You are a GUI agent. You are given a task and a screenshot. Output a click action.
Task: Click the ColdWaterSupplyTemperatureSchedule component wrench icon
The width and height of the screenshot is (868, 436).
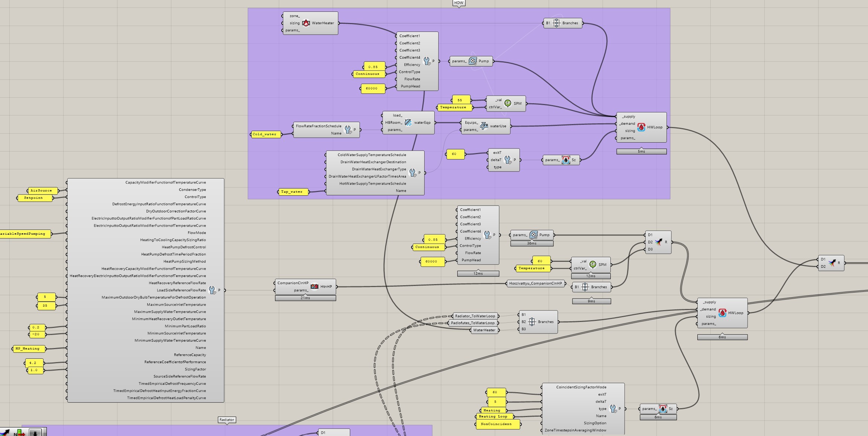(x=413, y=172)
